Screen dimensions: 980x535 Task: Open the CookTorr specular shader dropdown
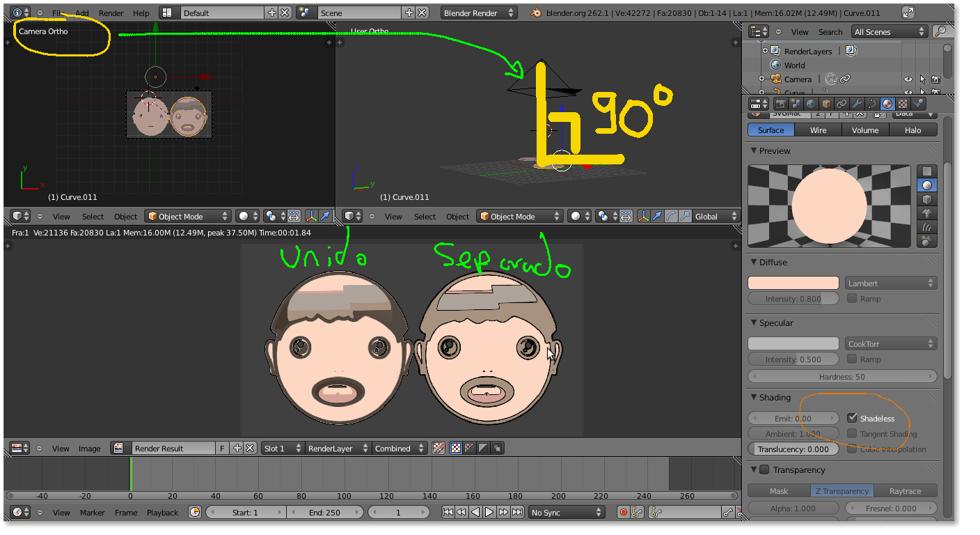pyautogui.click(x=891, y=343)
